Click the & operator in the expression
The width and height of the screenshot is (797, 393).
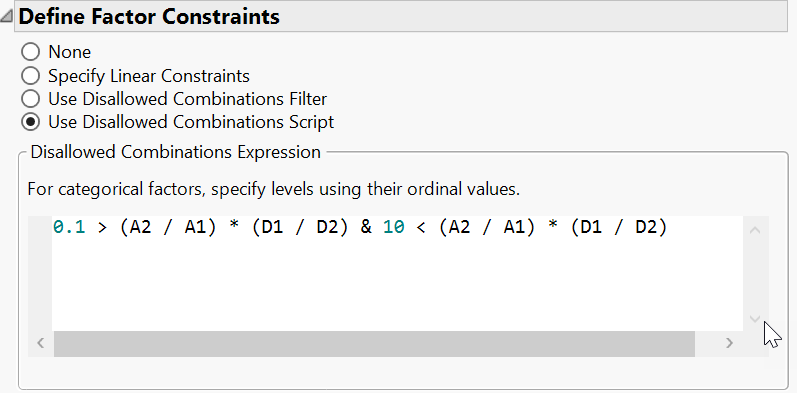pyautogui.click(x=366, y=228)
